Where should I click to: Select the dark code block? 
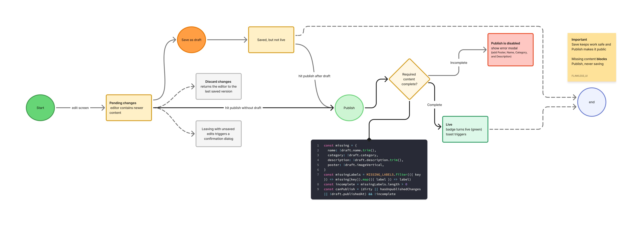click(x=369, y=169)
